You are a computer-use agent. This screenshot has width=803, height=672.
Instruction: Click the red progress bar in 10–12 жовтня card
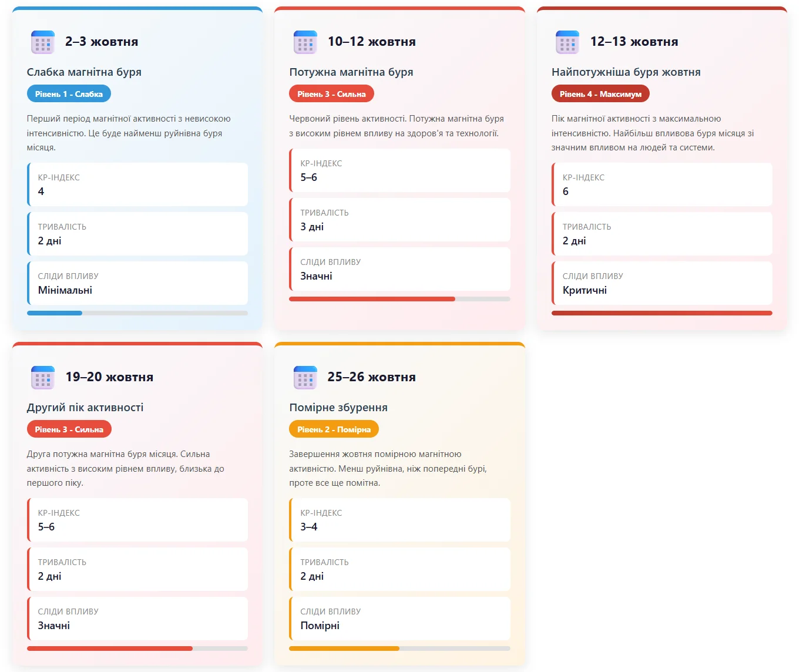372,299
